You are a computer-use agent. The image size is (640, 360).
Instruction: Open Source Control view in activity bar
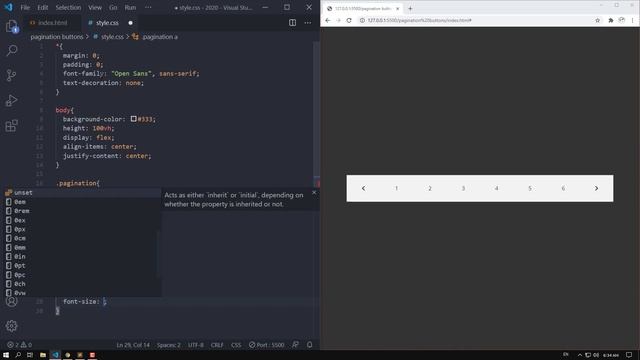12,76
